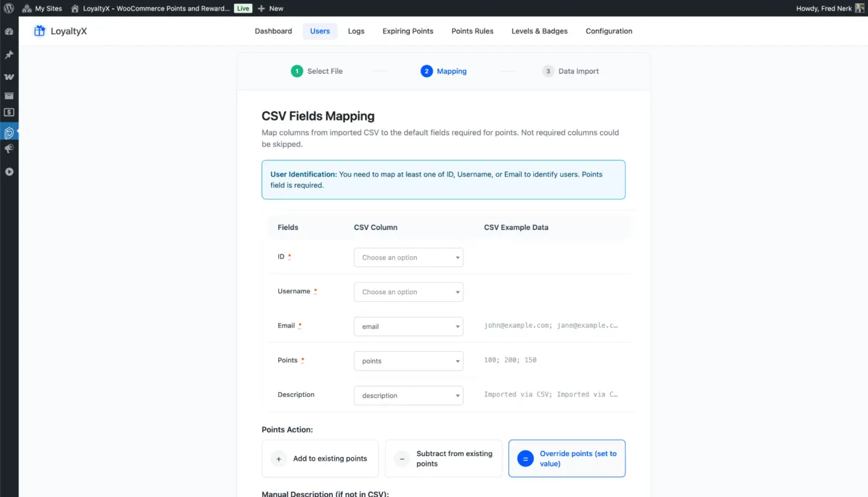Click the equals icon in Override option
Screen dimensions: 868x497
point(525,459)
